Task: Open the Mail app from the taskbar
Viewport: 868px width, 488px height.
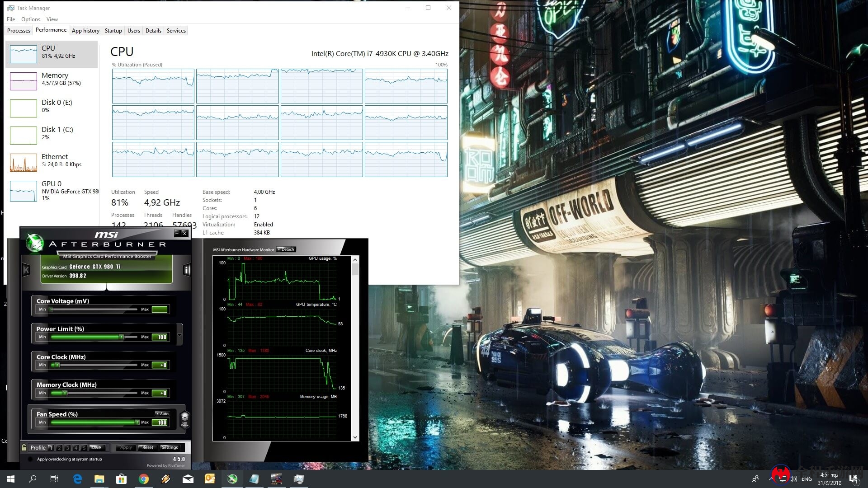Action: coord(188,479)
